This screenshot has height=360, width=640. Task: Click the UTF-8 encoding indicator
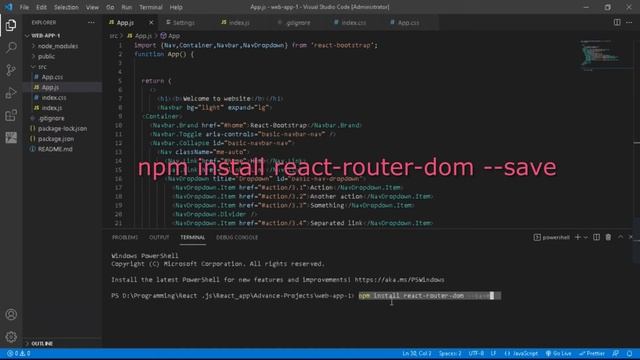(x=476, y=353)
